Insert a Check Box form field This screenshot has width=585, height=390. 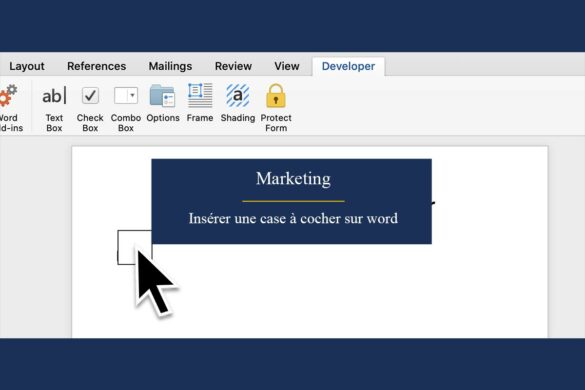click(x=90, y=107)
